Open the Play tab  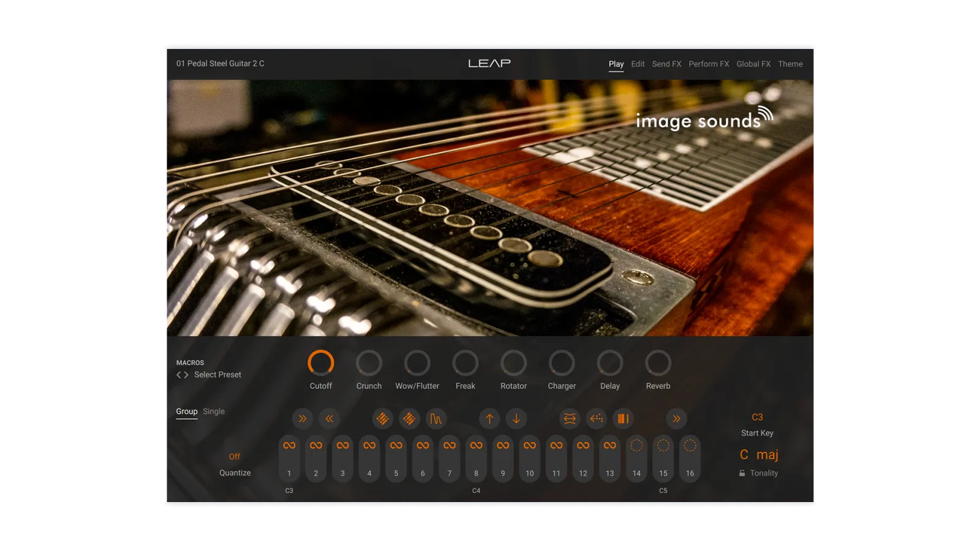[616, 64]
